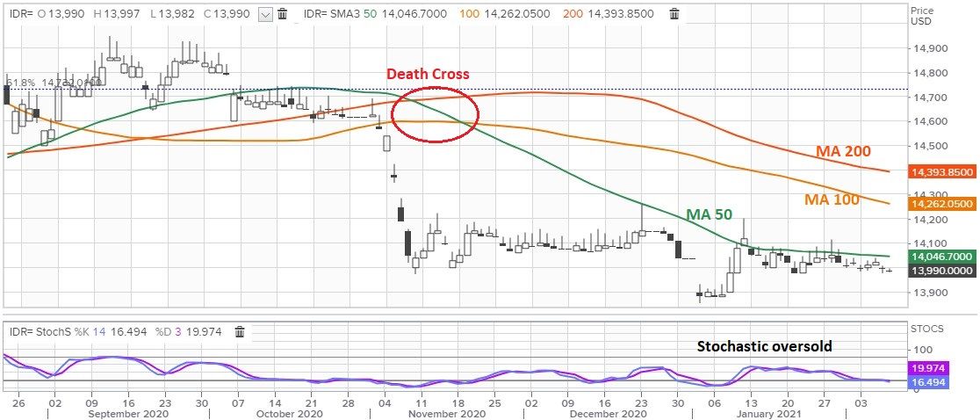Click the 100 label on stochastic axis
This screenshot has width=980, height=420.
pyautogui.click(x=922, y=350)
